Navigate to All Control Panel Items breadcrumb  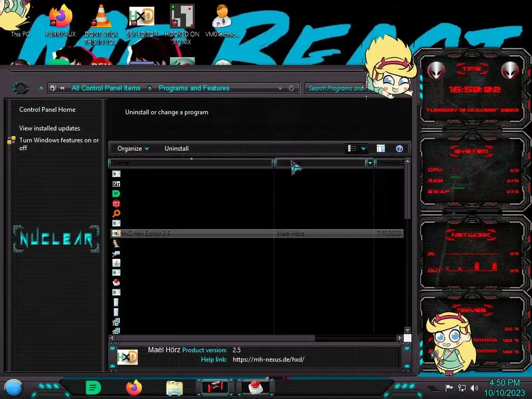click(106, 88)
